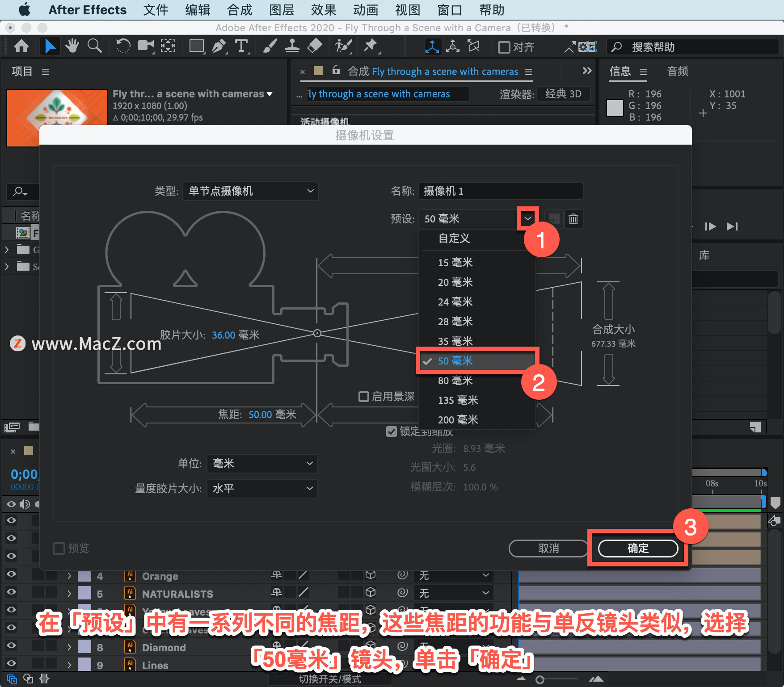
Task: Expand the NATURALISTS layer properties
Action: pos(69,594)
